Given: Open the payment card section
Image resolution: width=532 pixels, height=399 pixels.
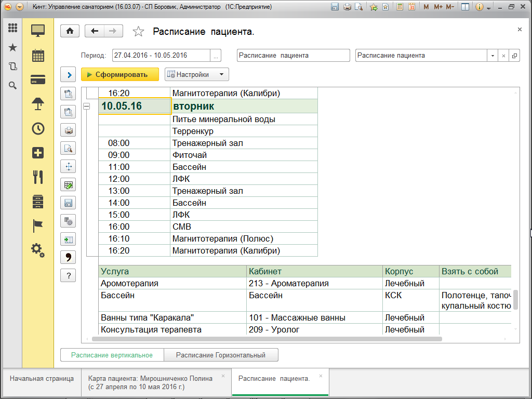Looking at the screenshot, I should point(38,79).
